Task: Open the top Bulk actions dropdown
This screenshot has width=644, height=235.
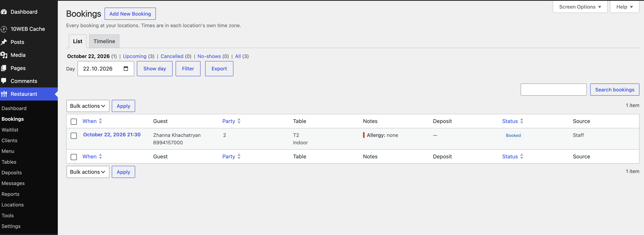Action: [x=88, y=106]
